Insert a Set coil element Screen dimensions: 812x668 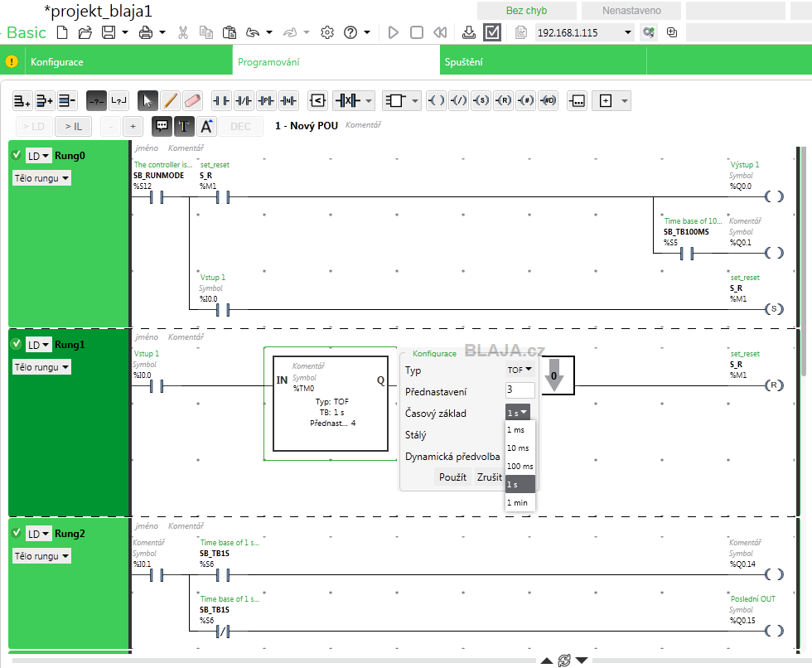click(481, 100)
